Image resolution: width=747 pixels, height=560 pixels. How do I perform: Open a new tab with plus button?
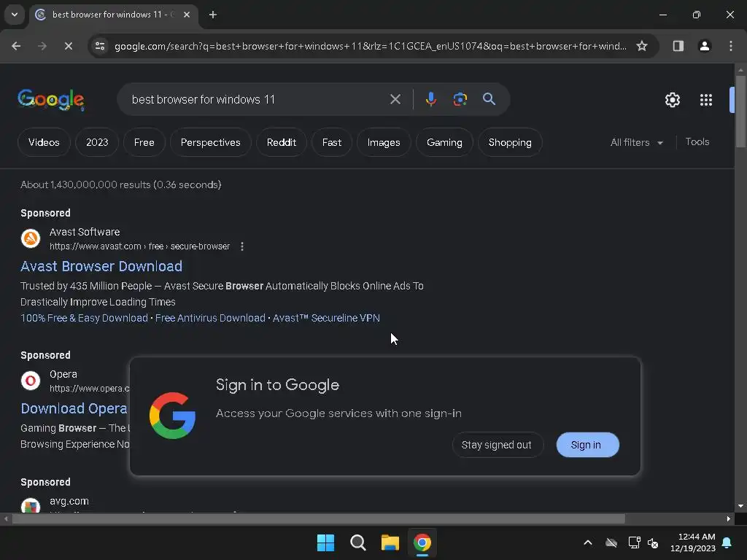pos(213,15)
